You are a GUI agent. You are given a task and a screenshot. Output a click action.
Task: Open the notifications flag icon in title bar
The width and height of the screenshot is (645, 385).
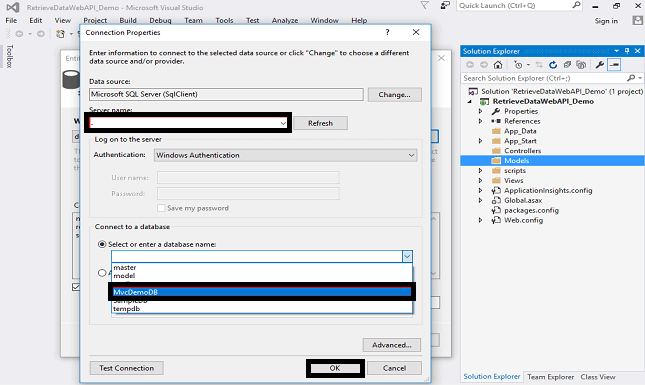click(x=425, y=5)
